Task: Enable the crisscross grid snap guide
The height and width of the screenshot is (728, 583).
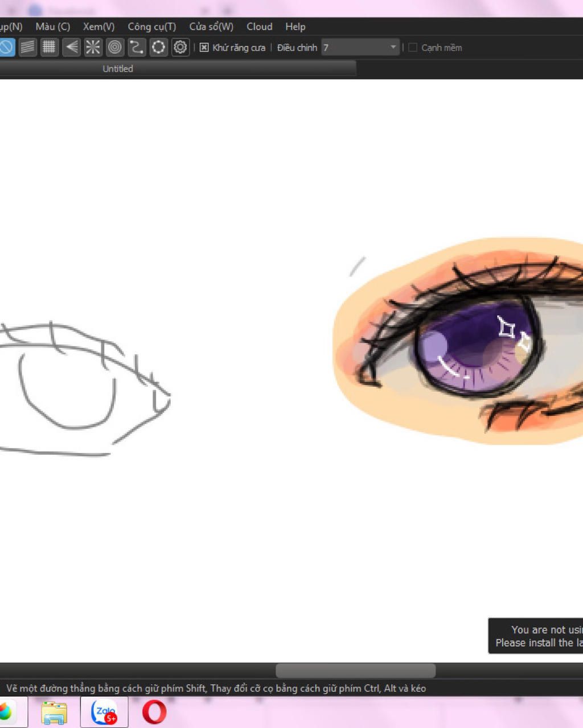Action: click(x=49, y=47)
